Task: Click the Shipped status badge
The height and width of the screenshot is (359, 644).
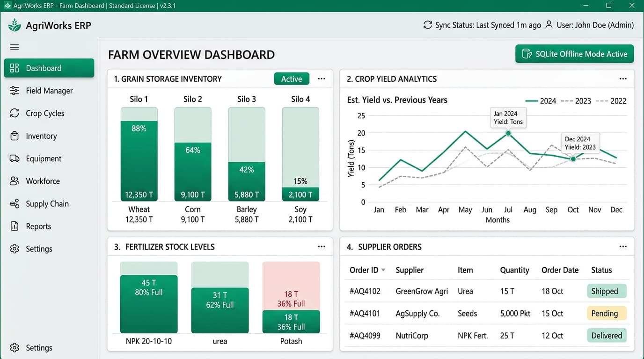Action: [x=607, y=291]
